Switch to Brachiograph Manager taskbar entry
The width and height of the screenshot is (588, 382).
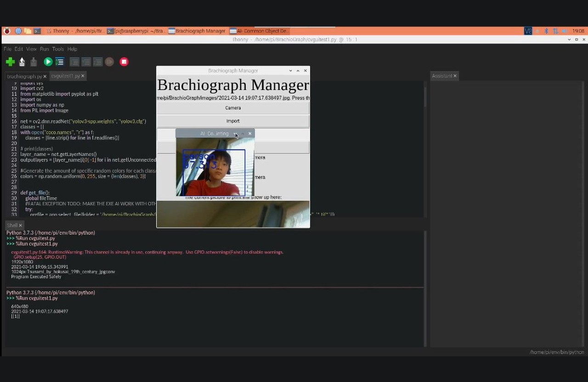pos(198,31)
